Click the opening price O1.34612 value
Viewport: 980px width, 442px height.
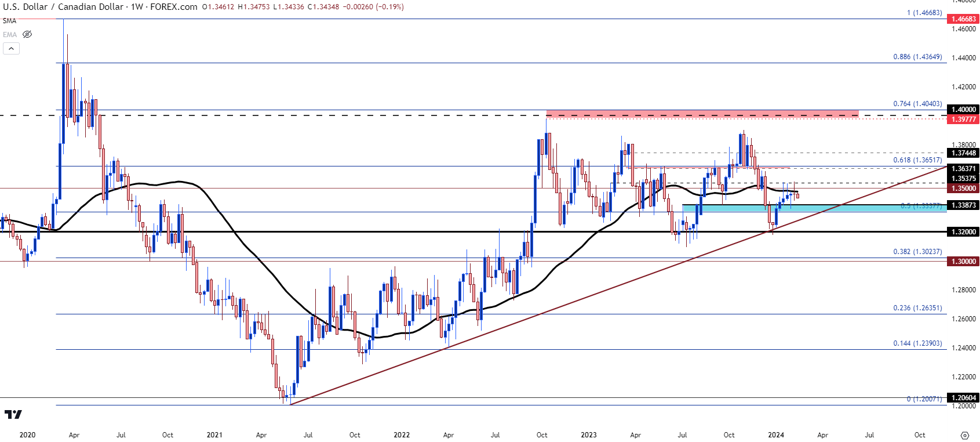pyautogui.click(x=218, y=7)
